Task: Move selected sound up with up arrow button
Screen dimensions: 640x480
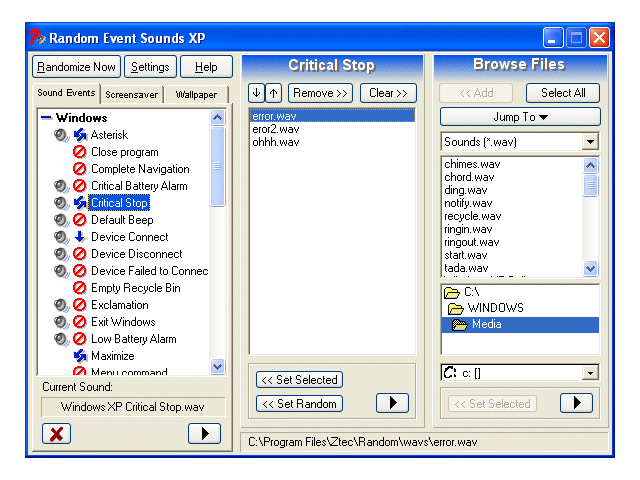Action: [273, 93]
